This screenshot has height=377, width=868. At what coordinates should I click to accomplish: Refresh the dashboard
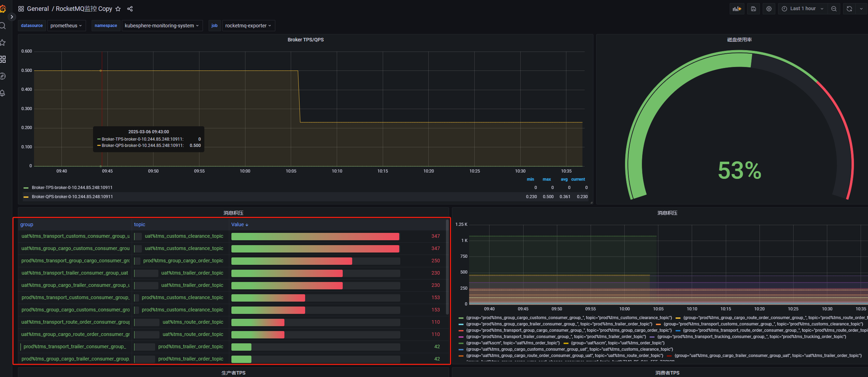click(849, 9)
